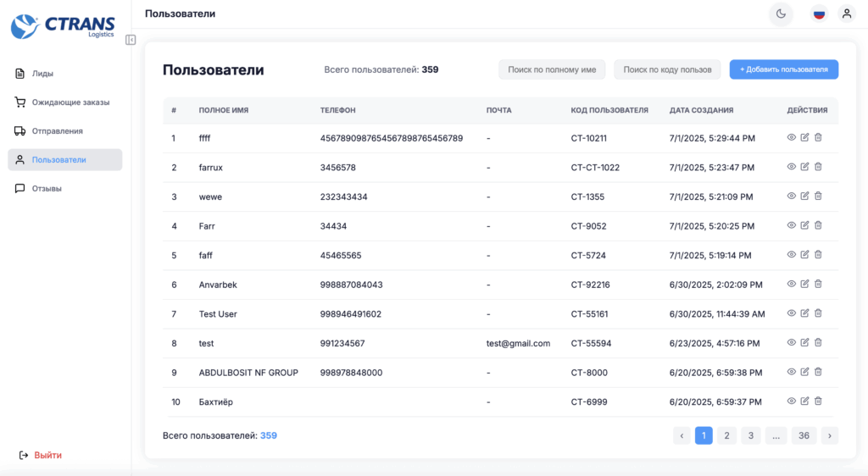Delete the user test

818,342
